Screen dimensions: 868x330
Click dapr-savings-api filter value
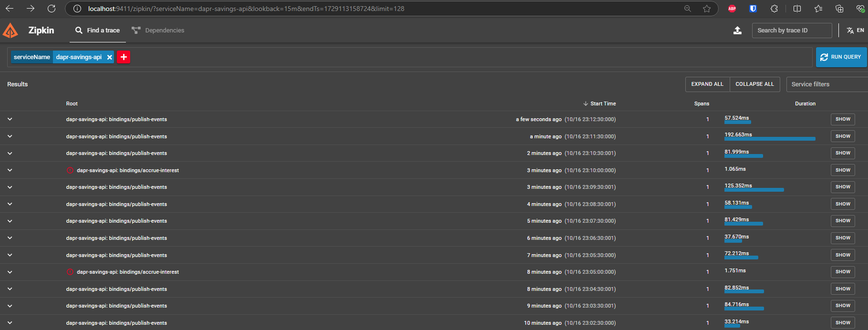(79, 57)
